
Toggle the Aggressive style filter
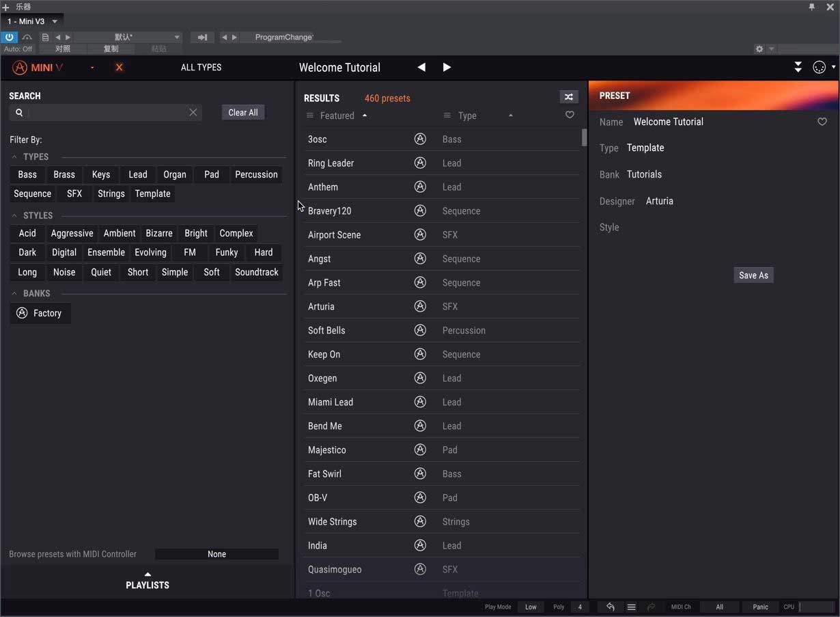[72, 233]
